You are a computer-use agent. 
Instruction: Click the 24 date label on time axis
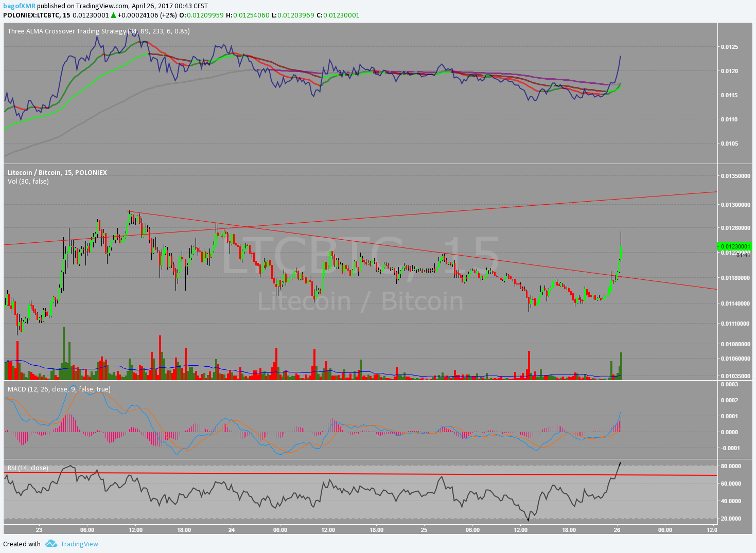[x=232, y=530]
